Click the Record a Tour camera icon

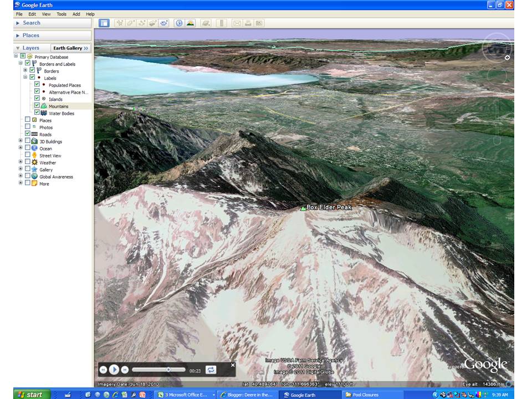(164, 23)
